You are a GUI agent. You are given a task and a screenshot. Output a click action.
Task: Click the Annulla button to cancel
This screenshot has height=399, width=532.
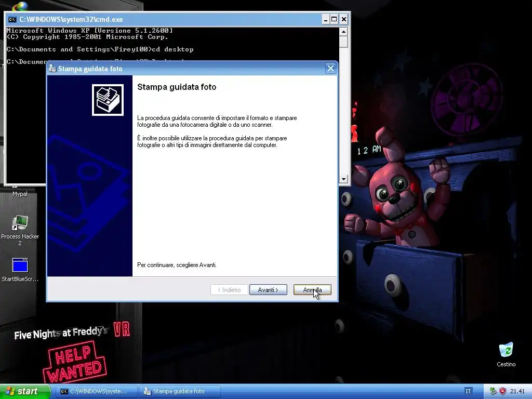click(312, 290)
